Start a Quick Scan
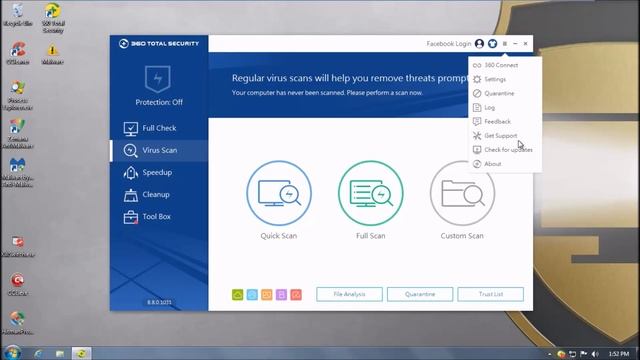Viewport: 640px width, 360px height. pos(279,193)
